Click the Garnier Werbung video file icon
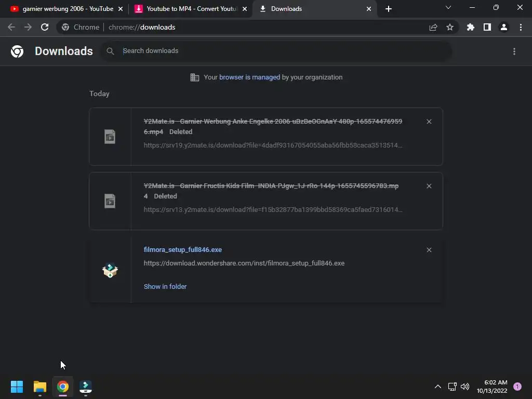This screenshot has width=532, height=399. pos(110,137)
